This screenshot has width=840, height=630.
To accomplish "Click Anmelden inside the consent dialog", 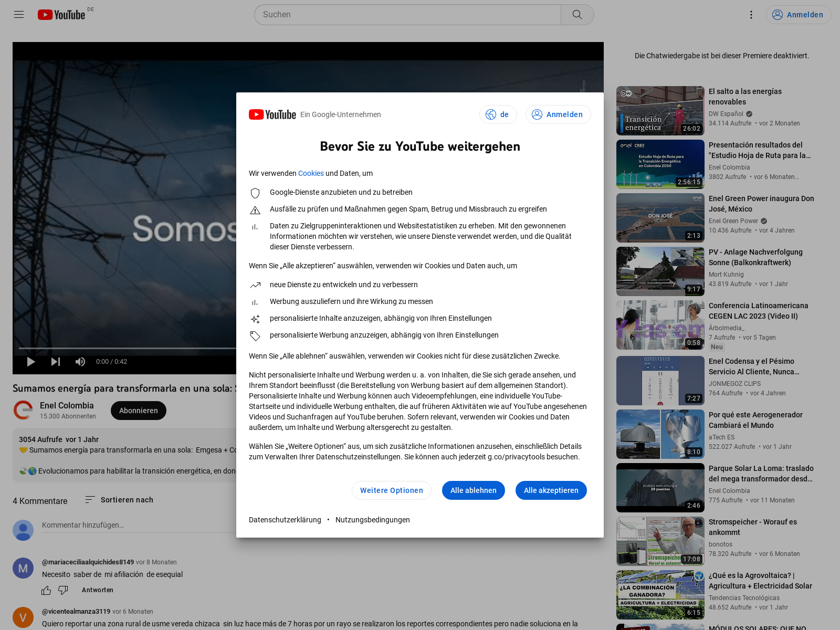I will pos(558,114).
